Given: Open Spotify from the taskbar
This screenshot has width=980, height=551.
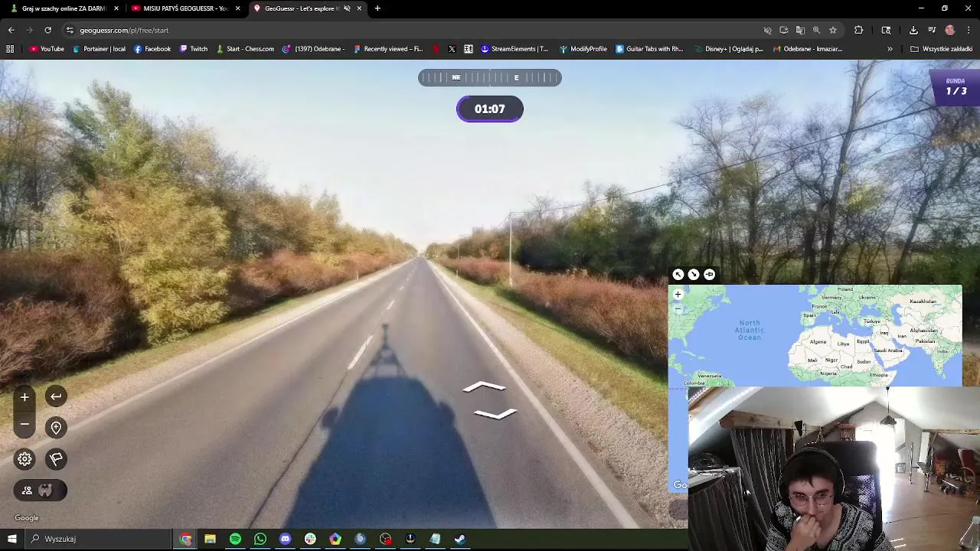Looking at the screenshot, I should 235,539.
